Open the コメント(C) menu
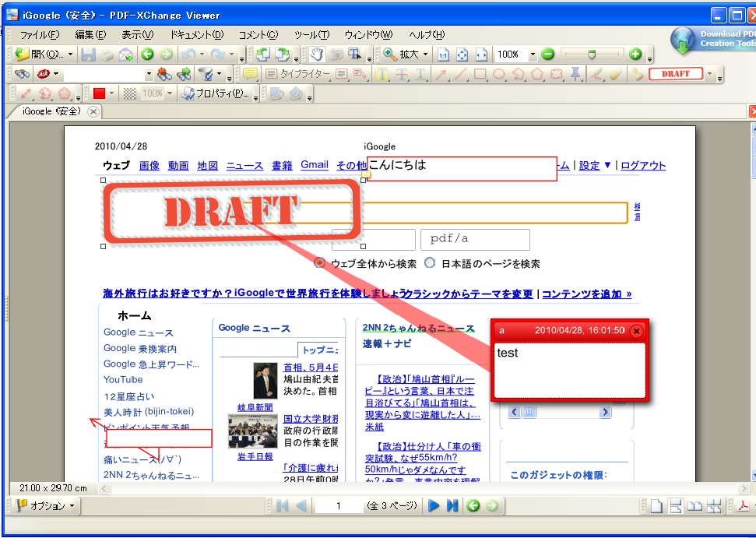 pyautogui.click(x=258, y=35)
